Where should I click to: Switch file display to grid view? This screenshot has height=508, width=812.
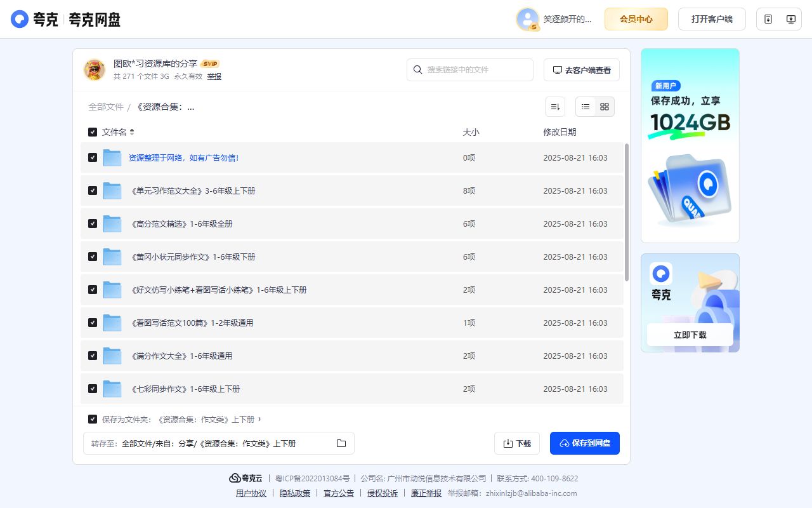tap(604, 107)
